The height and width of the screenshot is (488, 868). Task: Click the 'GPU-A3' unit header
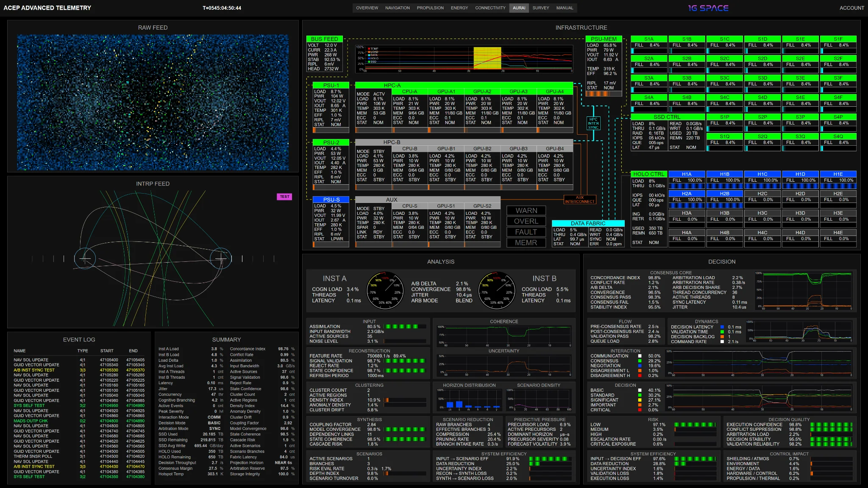(x=518, y=91)
